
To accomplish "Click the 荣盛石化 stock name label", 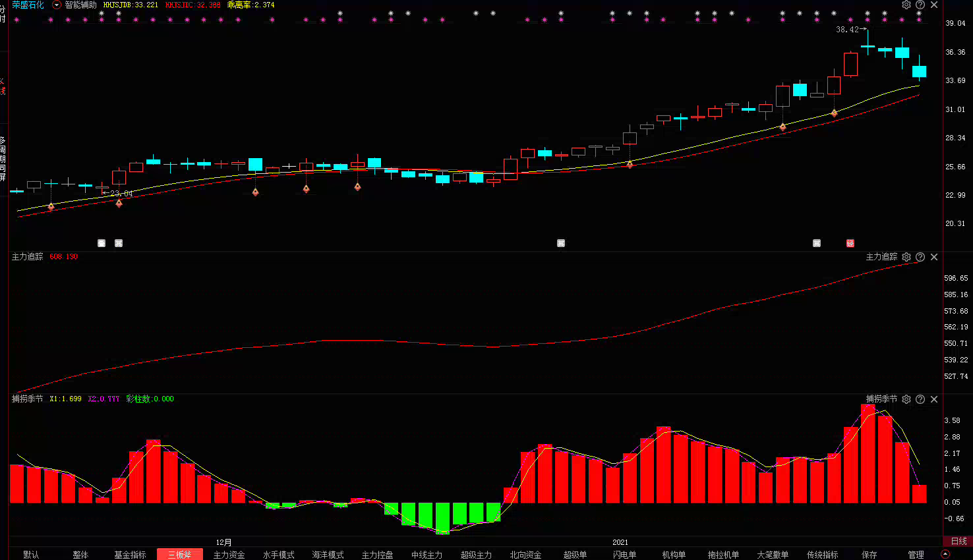I will click(28, 5).
